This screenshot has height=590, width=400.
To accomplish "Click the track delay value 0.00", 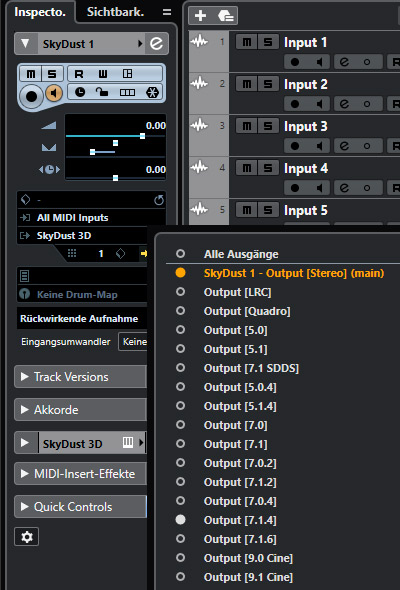I will point(155,169).
